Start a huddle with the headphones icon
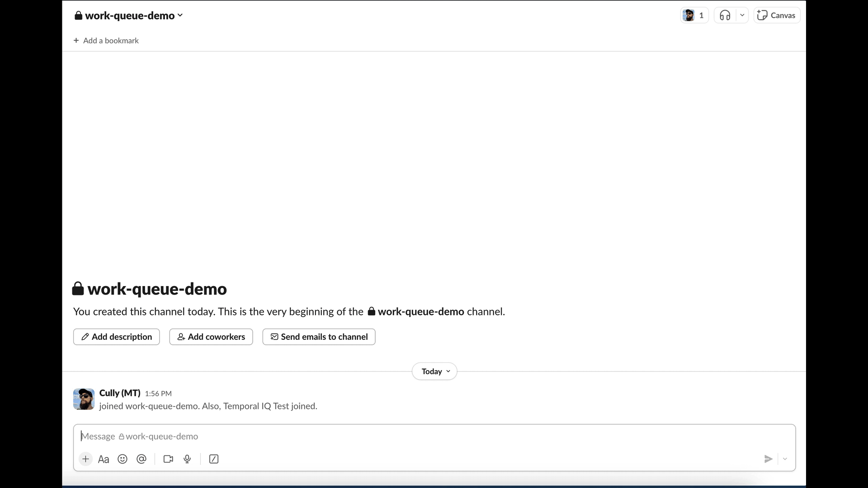This screenshot has height=488, width=868. click(725, 15)
